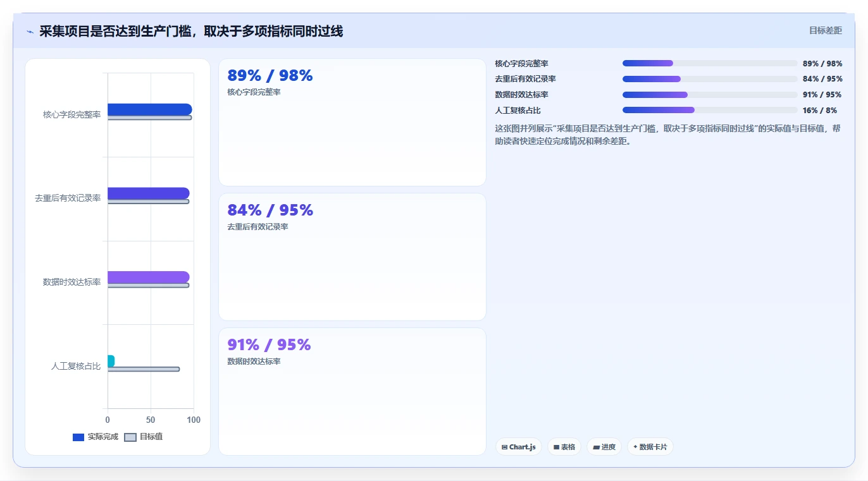Image resolution: width=868 pixels, height=481 pixels.
Task: Click the 91% / 95% progress value text
Action: pos(822,95)
